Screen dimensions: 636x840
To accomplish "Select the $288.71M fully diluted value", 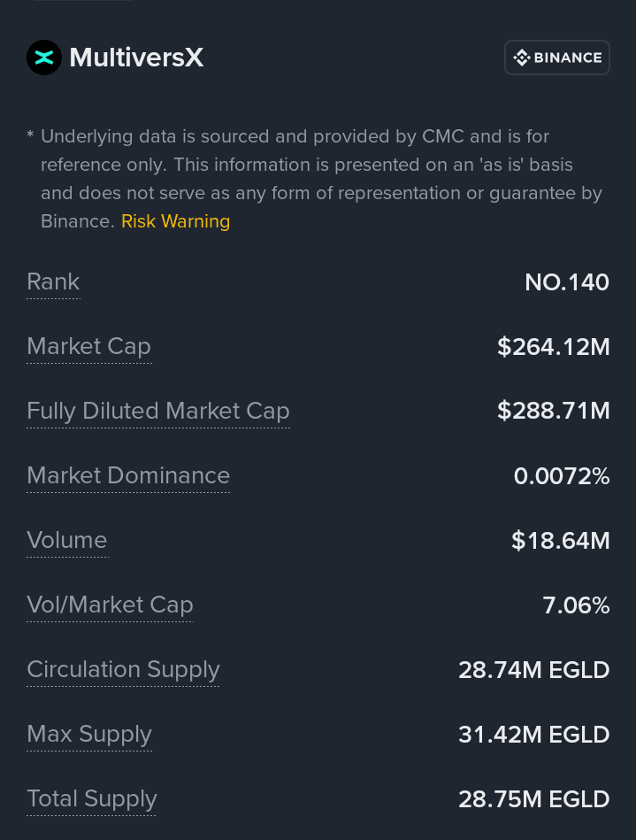I will [553, 412].
